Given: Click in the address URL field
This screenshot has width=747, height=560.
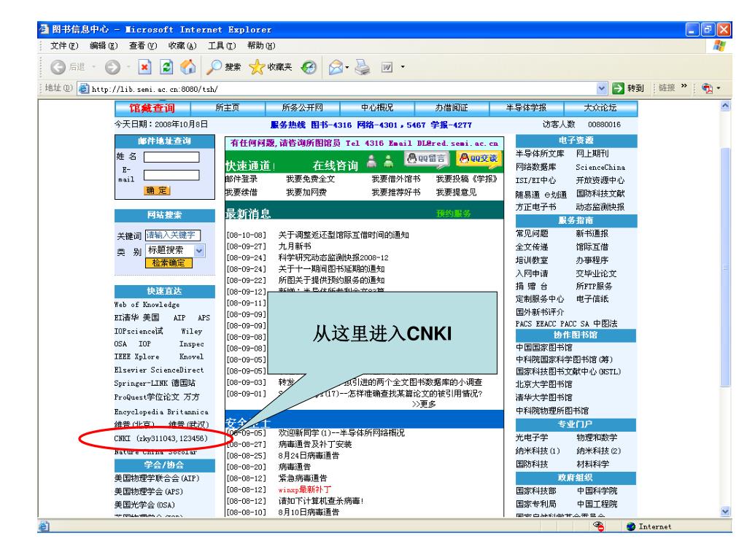Looking at the screenshot, I should (343, 88).
